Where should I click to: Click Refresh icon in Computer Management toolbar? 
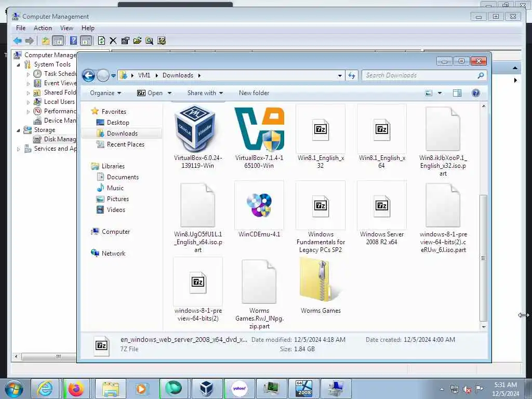click(101, 41)
